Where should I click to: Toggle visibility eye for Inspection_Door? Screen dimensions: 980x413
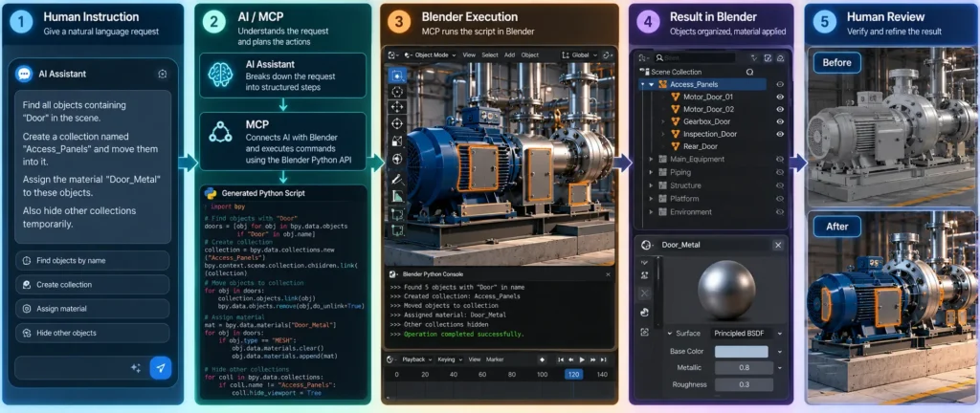(780, 134)
